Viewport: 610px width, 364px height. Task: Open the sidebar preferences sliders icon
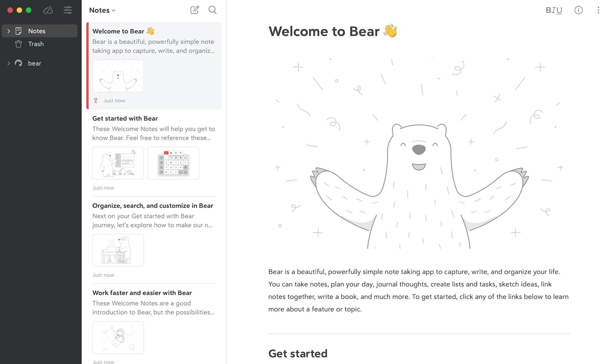(x=68, y=10)
